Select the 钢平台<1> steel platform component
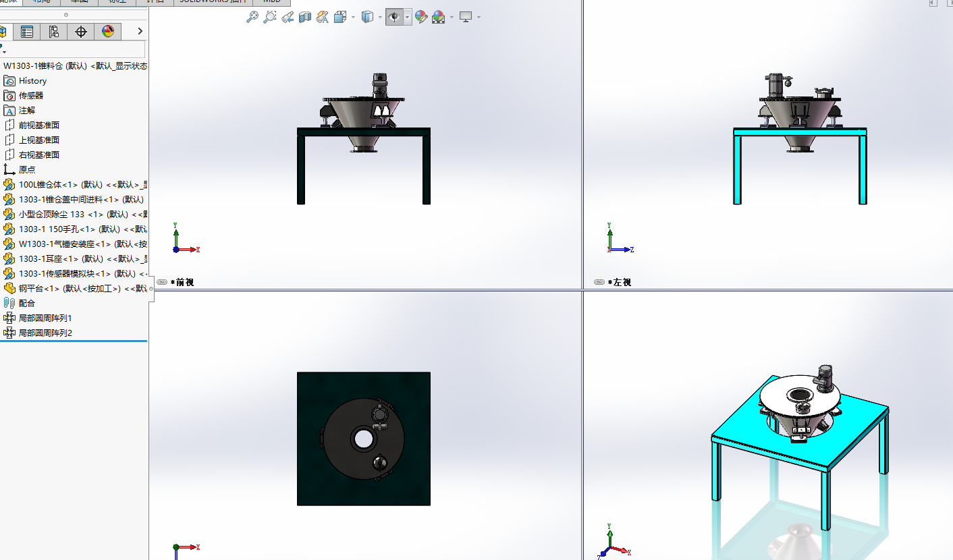This screenshot has height=560, width=953. [x=76, y=289]
